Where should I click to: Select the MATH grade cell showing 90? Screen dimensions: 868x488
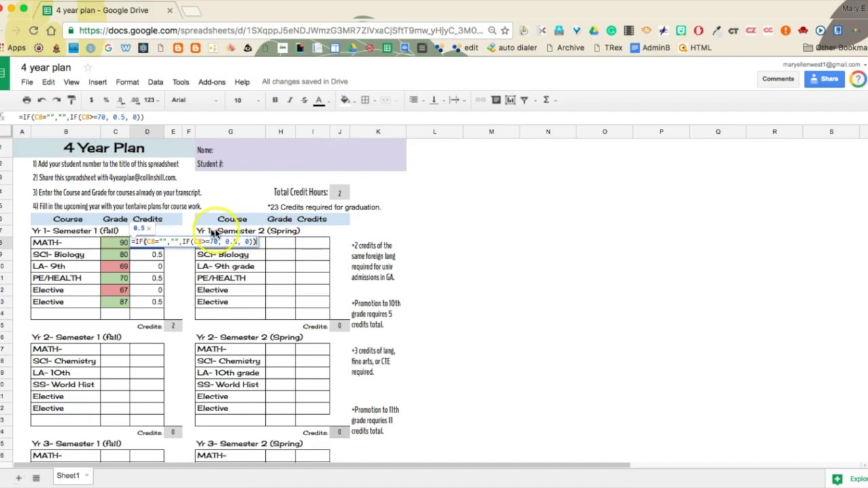(x=115, y=243)
